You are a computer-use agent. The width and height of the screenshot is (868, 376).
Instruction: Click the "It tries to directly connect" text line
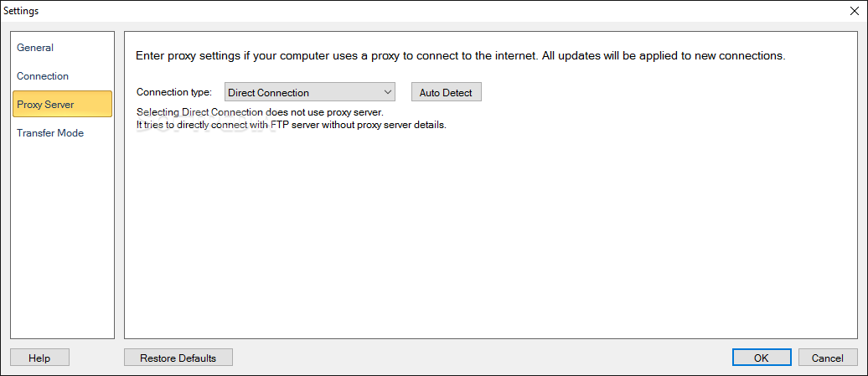[291, 125]
